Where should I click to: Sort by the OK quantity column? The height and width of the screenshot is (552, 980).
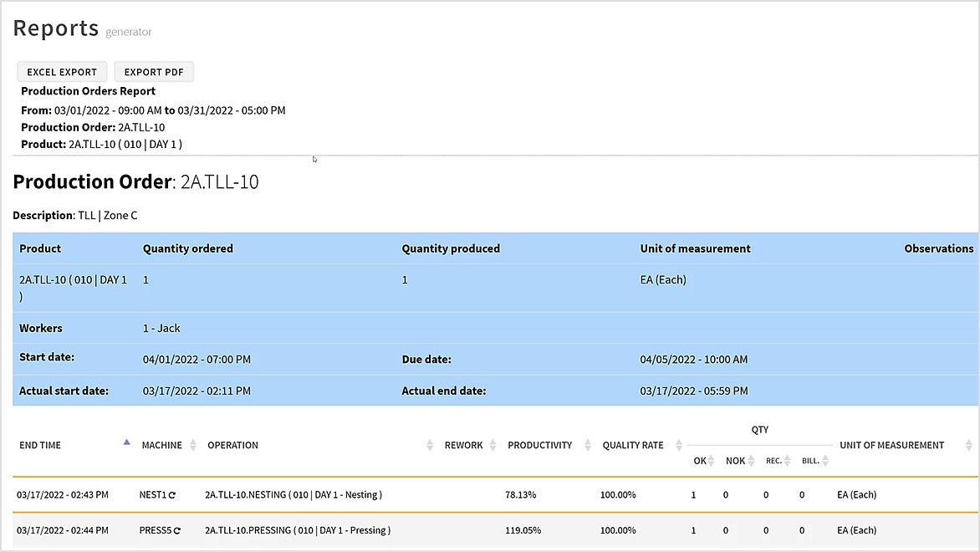710,461
